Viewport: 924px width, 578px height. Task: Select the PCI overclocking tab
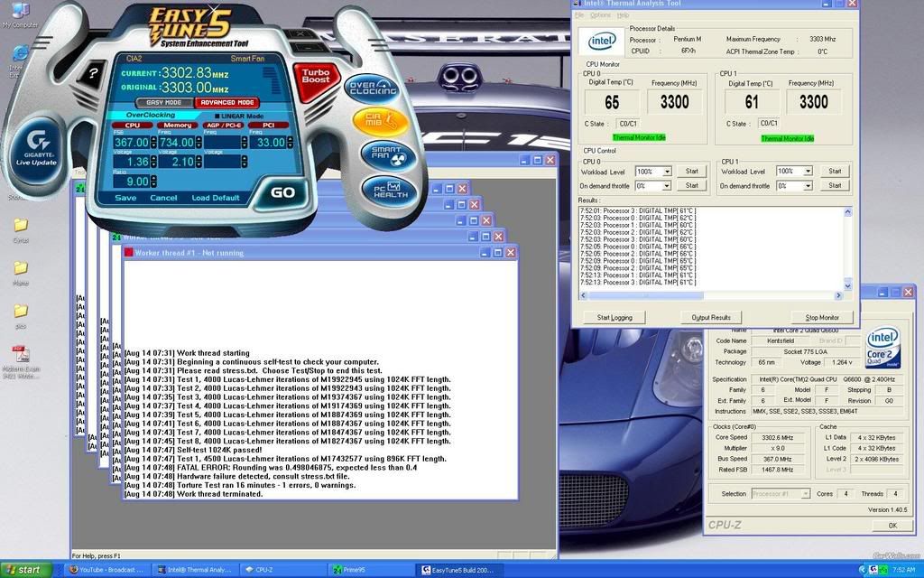[269, 125]
